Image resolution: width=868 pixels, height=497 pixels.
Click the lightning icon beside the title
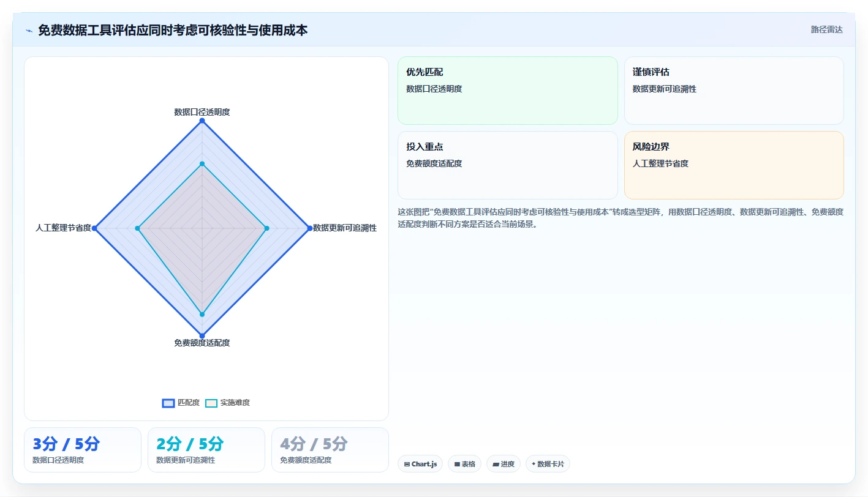(29, 30)
